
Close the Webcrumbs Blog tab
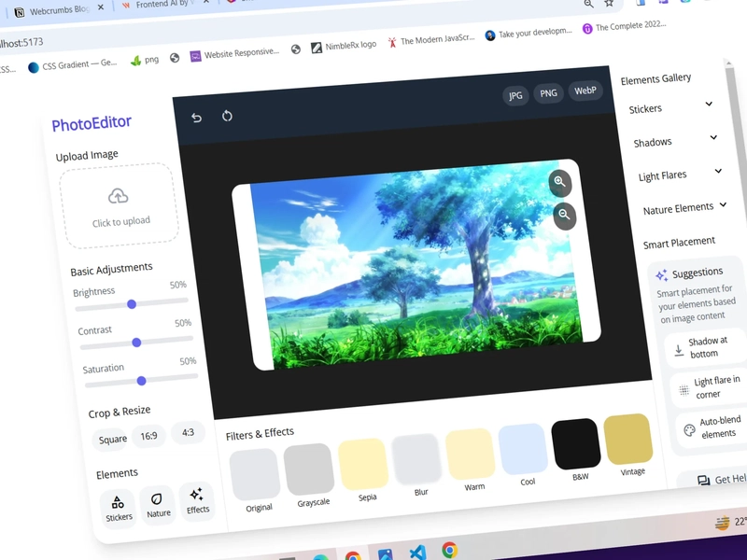(101, 7)
